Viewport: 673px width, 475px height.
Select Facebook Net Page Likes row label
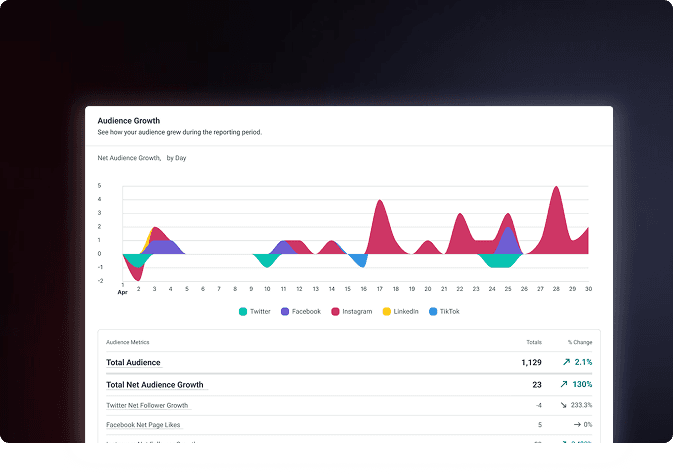[x=142, y=425]
